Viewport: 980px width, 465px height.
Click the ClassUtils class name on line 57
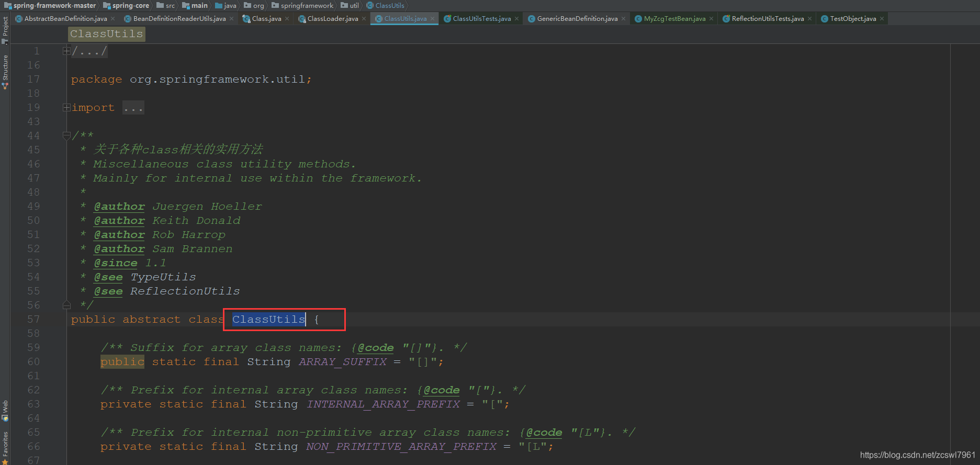tap(268, 319)
